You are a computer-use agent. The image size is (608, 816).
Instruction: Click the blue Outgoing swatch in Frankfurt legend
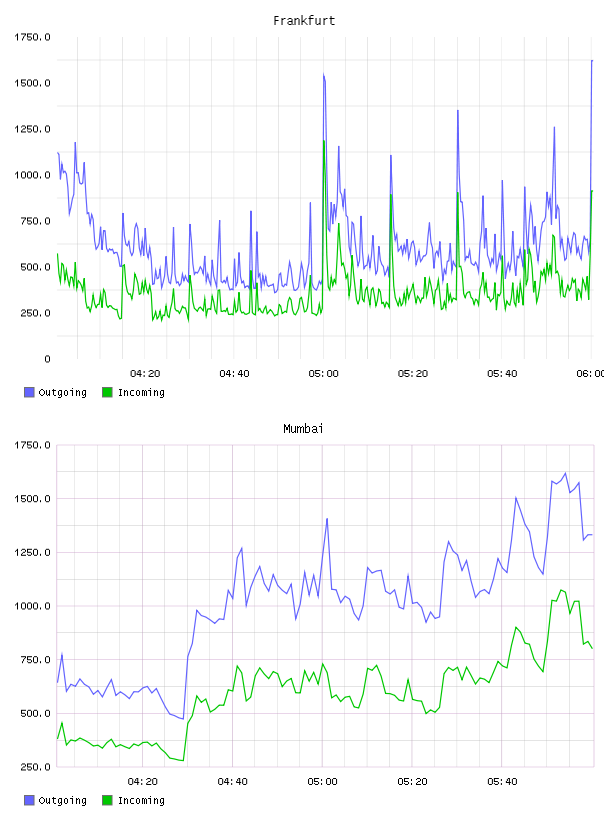[x=29, y=392]
